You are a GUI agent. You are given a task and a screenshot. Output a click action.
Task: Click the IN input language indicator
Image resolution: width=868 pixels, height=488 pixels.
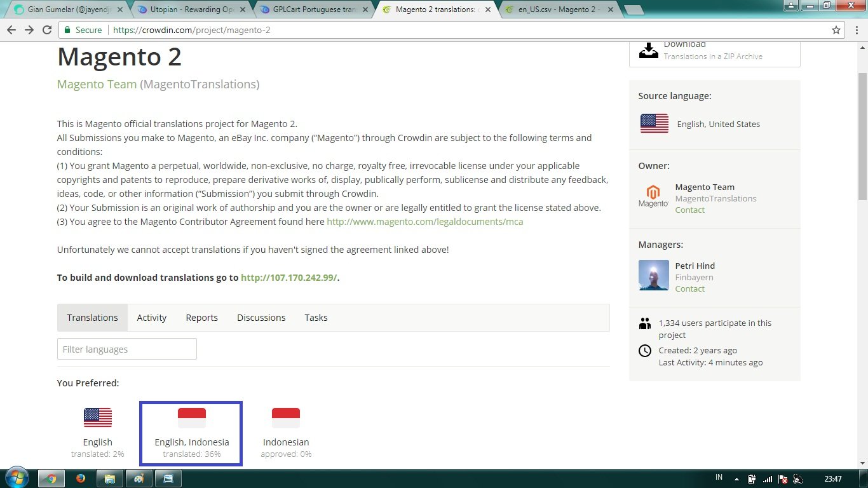coord(719,477)
